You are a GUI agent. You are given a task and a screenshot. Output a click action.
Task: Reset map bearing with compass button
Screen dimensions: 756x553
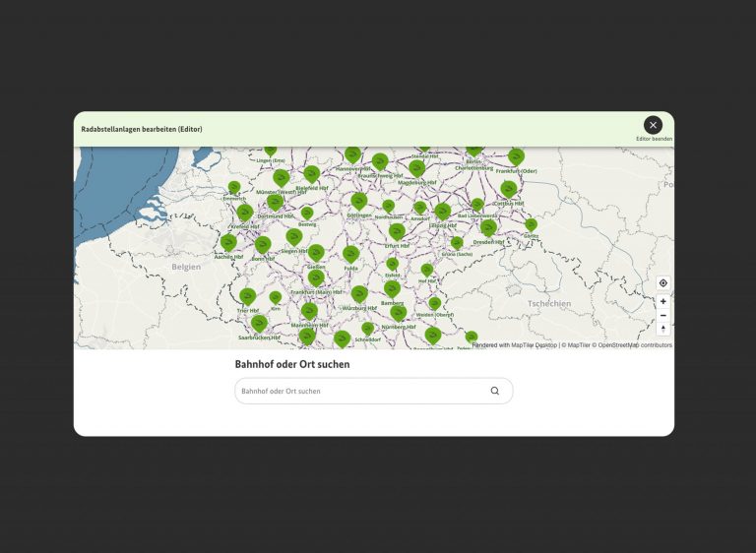click(662, 329)
